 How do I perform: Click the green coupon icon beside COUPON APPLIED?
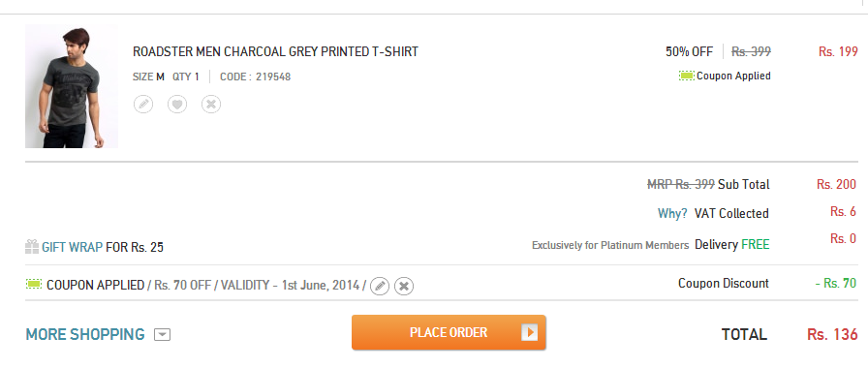pos(34,285)
